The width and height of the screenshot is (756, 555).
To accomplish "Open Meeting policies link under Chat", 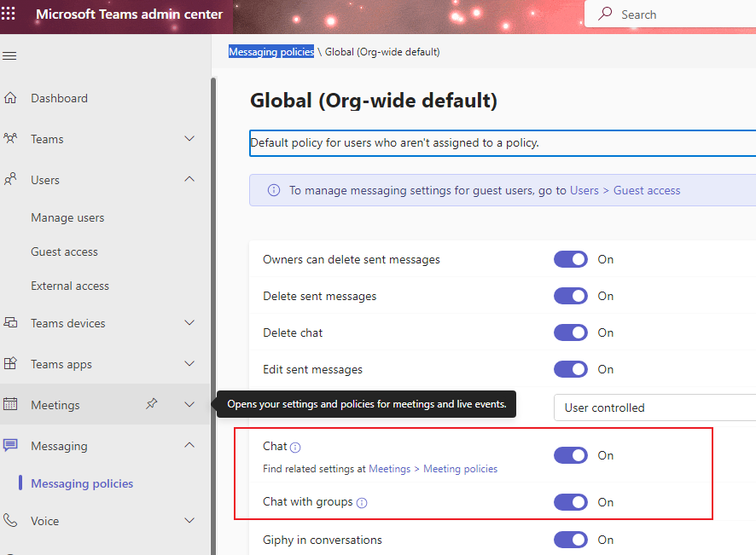I will (460, 469).
